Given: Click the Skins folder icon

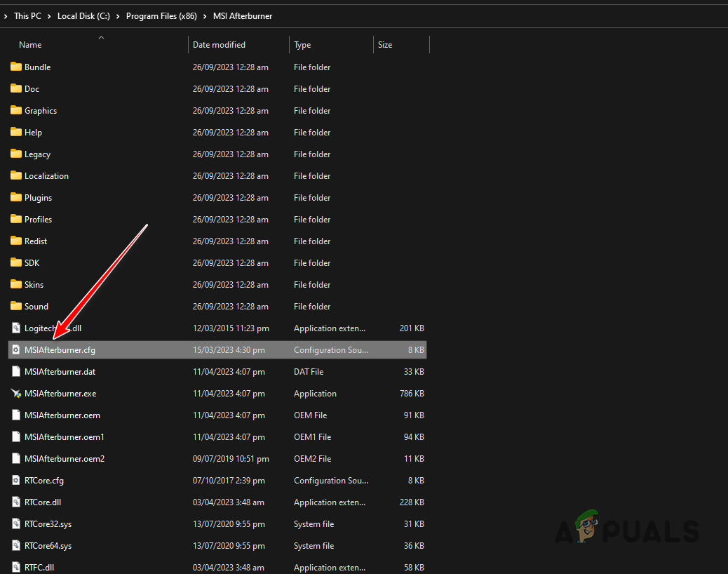Looking at the screenshot, I should pyautogui.click(x=16, y=284).
